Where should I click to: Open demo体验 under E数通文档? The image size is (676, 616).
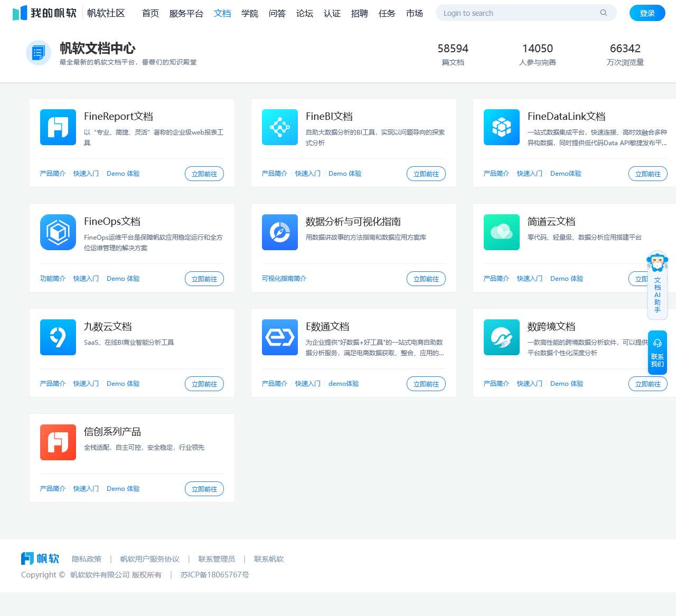click(x=344, y=384)
